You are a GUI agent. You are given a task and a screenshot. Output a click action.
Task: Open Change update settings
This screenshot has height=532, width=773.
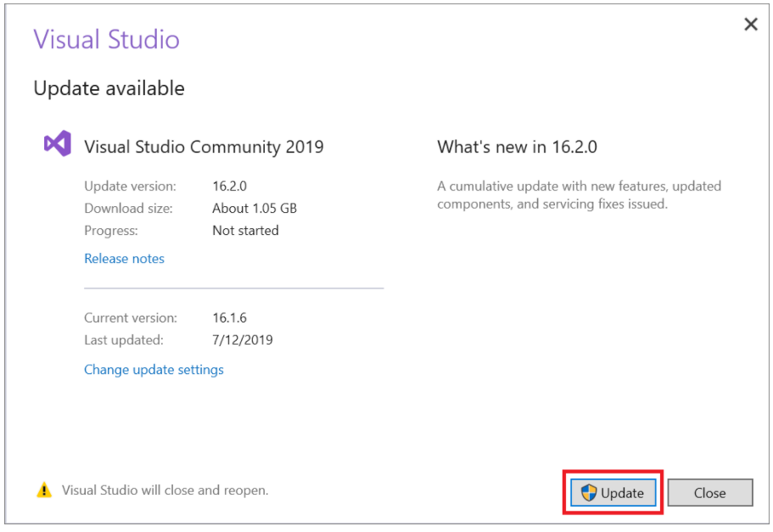[x=154, y=369]
